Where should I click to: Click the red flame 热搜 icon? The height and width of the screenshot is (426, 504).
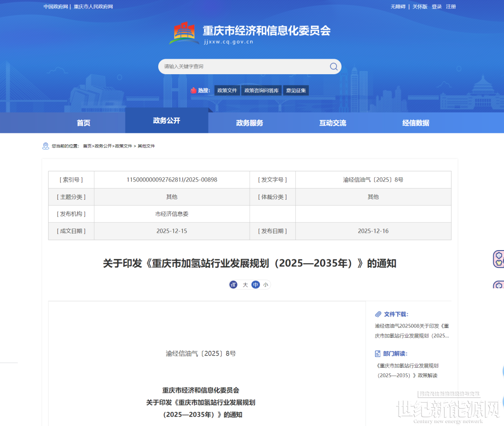pos(194,91)
